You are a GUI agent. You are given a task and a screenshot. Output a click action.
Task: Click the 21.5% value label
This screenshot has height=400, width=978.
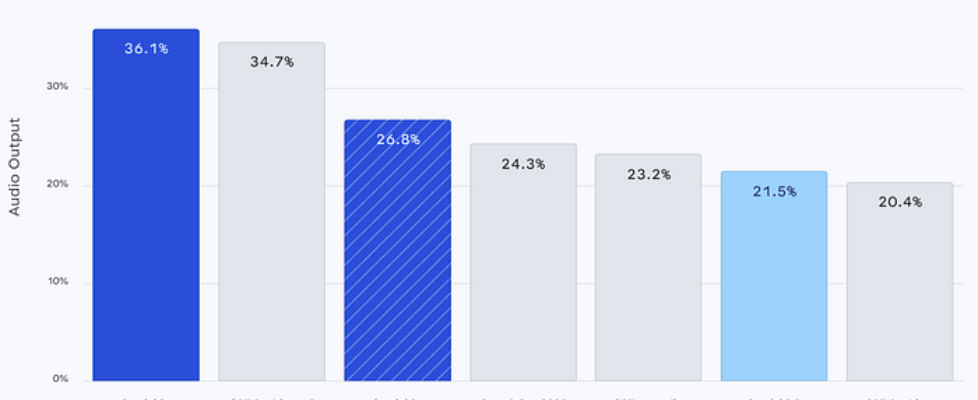pos(774,190)
